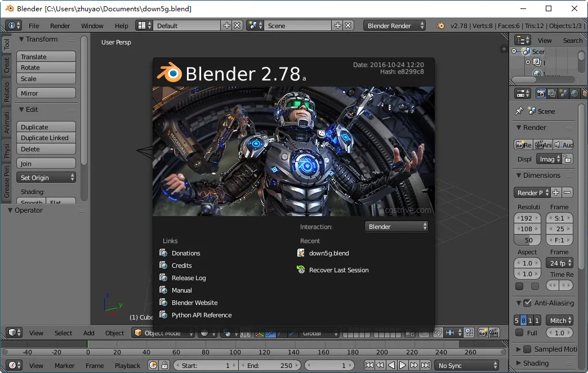The width and height of the screenshot is (588, 373).
Task: Jump to last frame playback button
Action: [x=425, y=365]
